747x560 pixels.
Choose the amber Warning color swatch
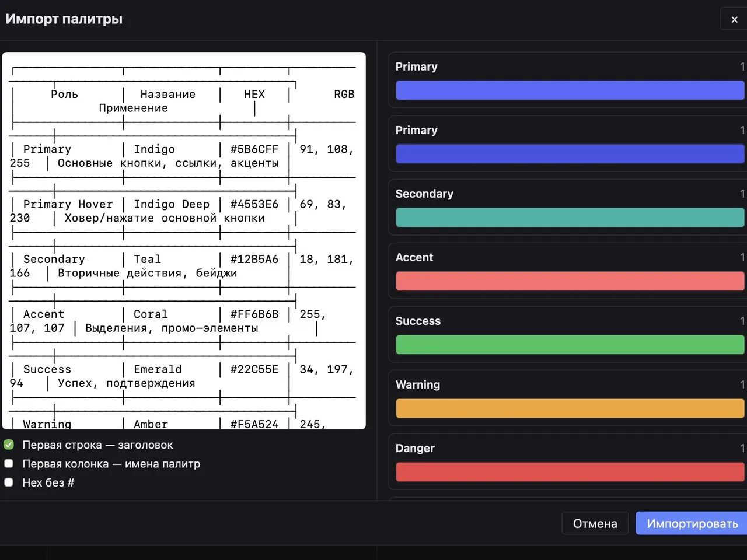point(570,408)
